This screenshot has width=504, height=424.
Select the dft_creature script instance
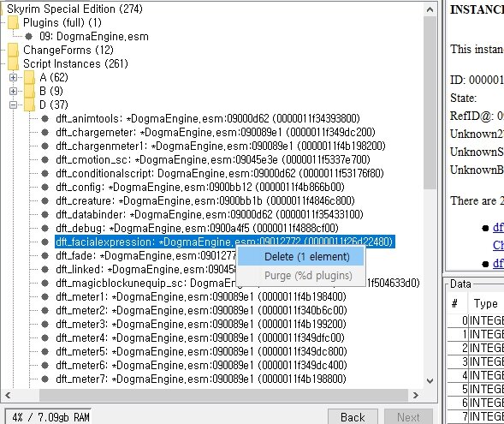click(x=205, y=200)
